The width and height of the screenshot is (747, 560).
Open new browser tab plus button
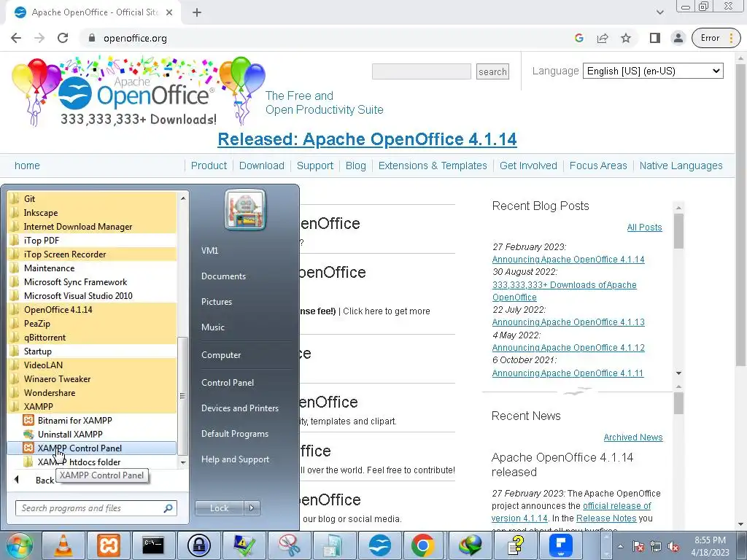(x=197, y=13)
